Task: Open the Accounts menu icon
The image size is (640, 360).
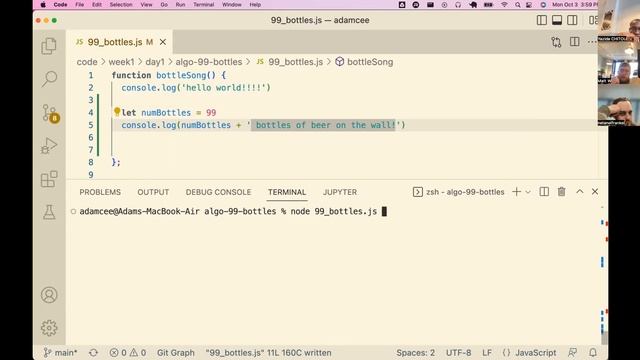Action: 49,295
